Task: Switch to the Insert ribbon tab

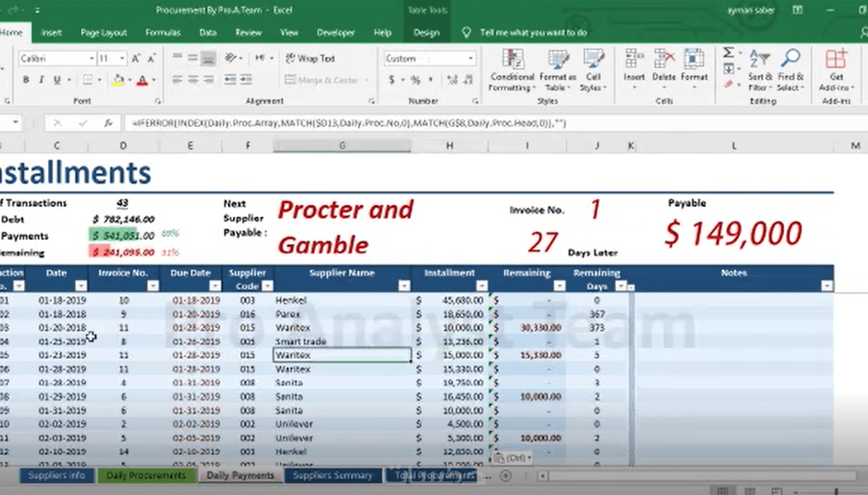Action: tap(52, 33)
